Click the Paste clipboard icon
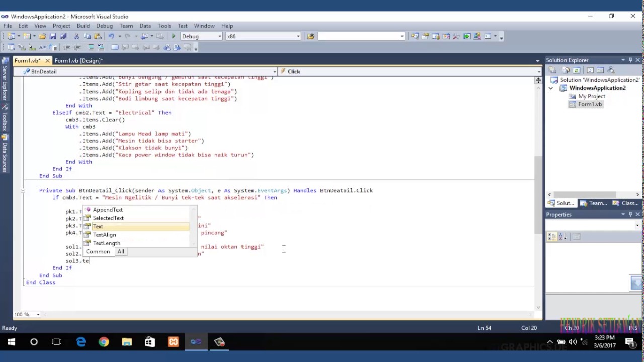644x362 pixels. [x=98, y=36]
